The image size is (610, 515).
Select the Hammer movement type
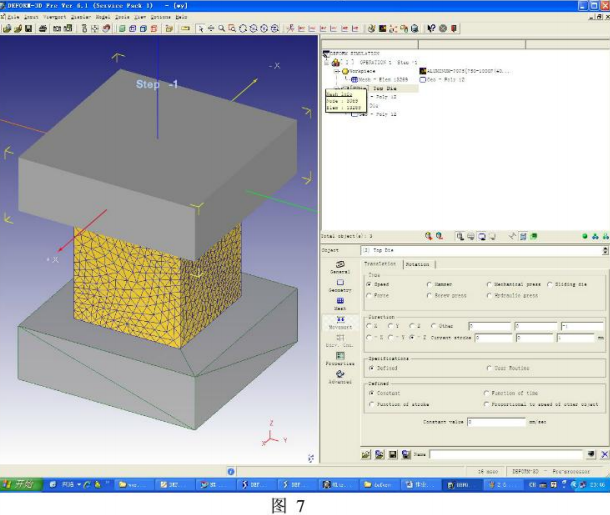point(429,284)
